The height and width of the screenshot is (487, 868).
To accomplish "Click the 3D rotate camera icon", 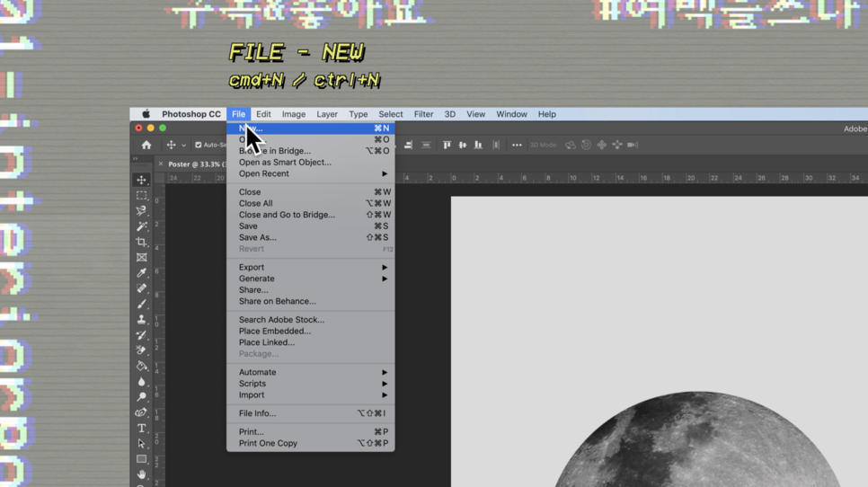I will [x=571, y=145].
